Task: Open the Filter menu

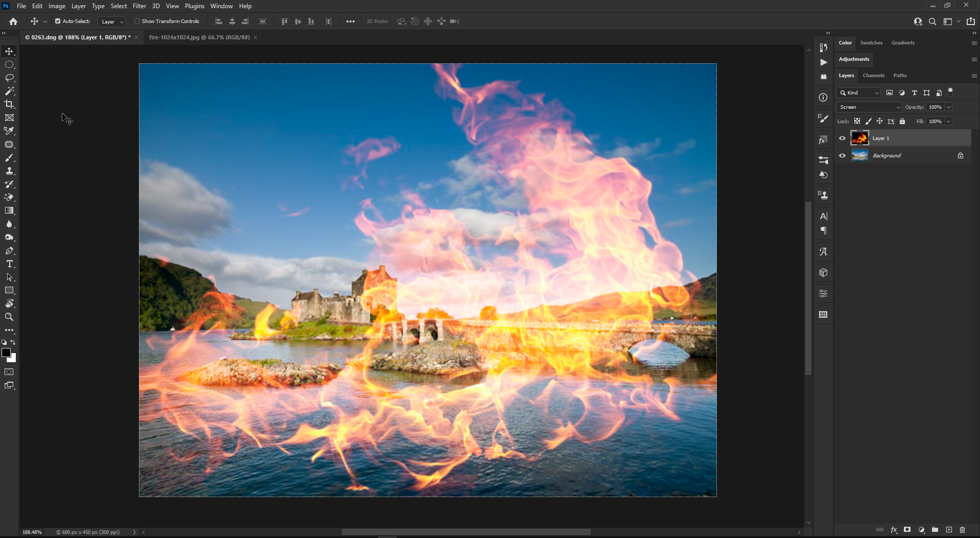Action: (139, 6)
